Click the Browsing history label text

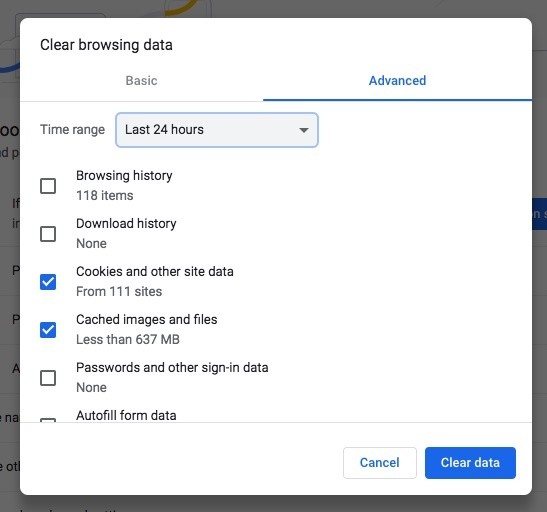click(124, 175)
